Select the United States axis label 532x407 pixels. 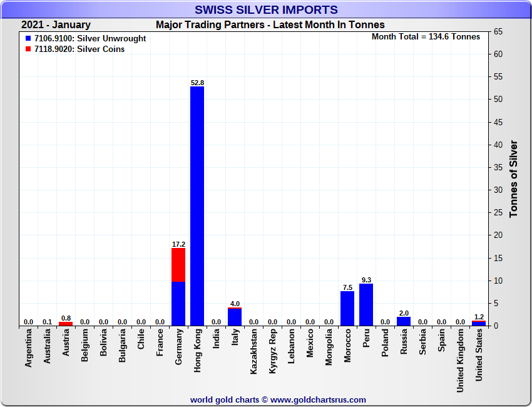coord(479,355)
